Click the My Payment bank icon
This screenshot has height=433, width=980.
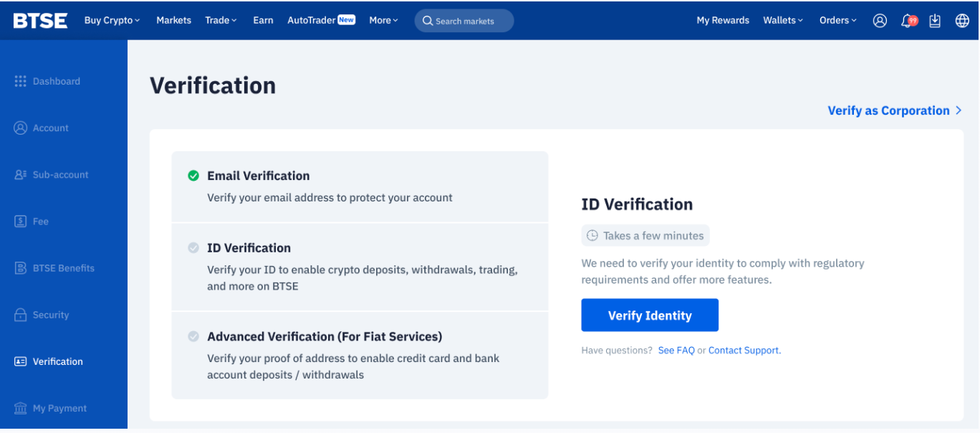tap(21, 408)
